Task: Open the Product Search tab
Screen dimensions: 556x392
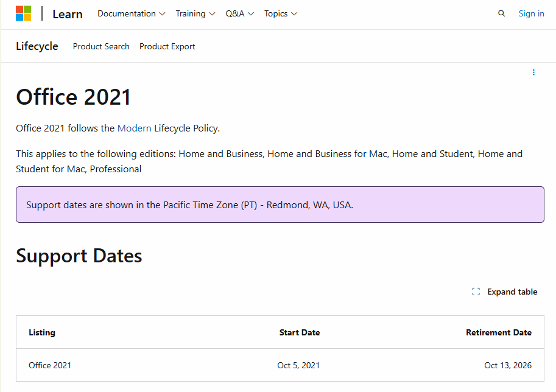Action: point(101,46)
